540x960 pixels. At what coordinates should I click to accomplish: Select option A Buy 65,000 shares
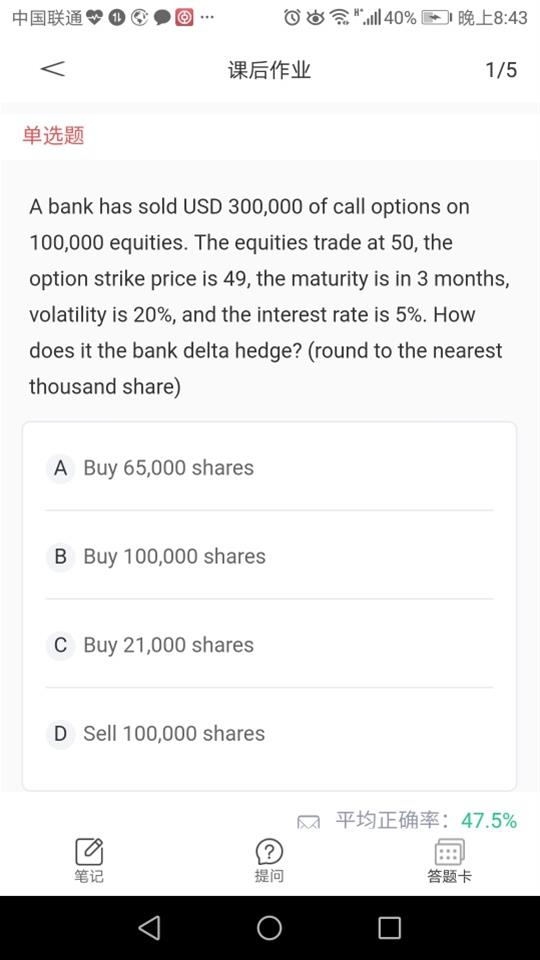269,468
